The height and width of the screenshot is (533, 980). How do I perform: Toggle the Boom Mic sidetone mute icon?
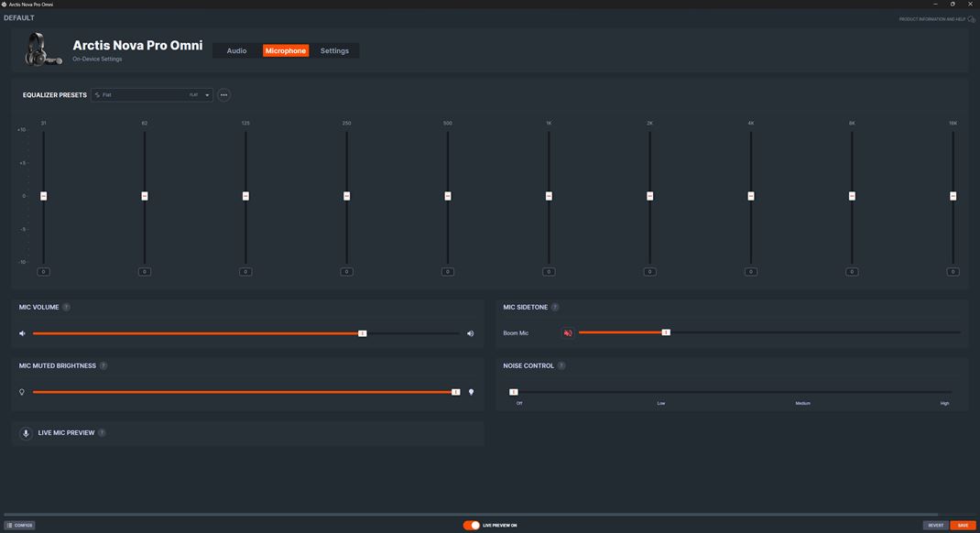point(568,333)
